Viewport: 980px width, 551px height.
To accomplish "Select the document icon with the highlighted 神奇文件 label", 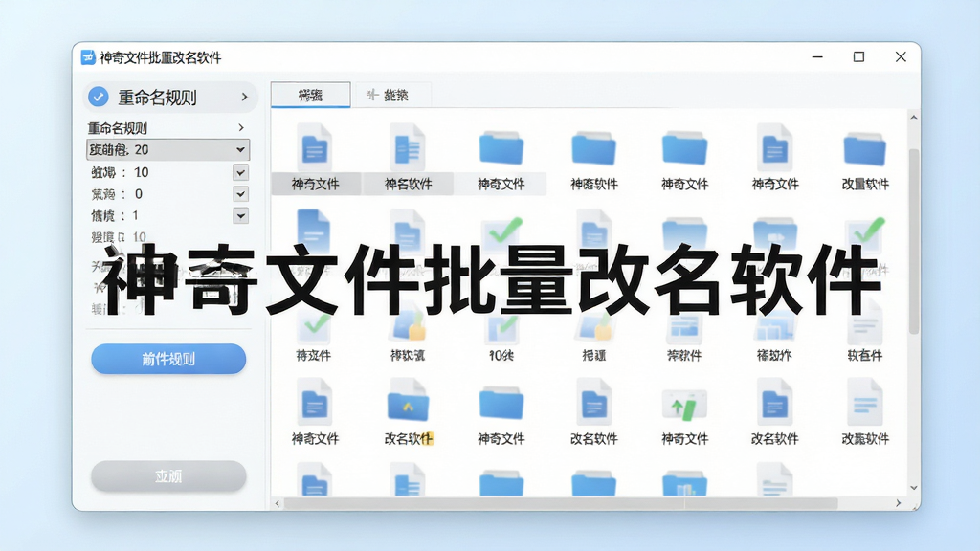I will coord(315,147).
